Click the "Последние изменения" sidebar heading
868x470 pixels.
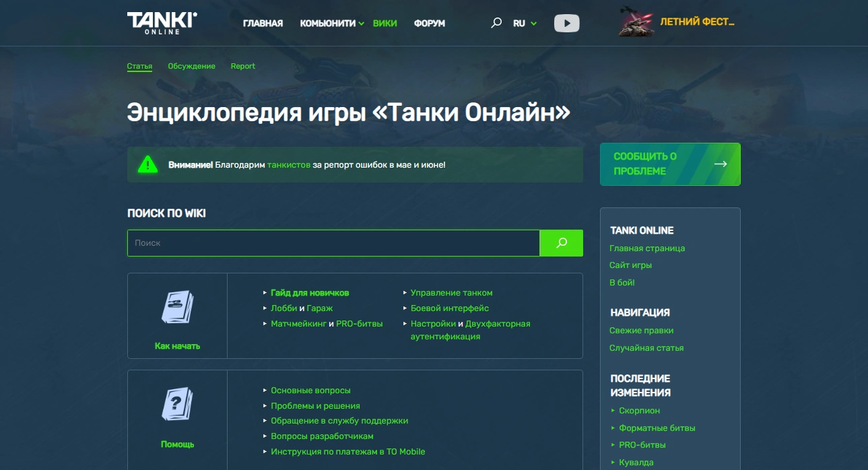pos(640,385)
